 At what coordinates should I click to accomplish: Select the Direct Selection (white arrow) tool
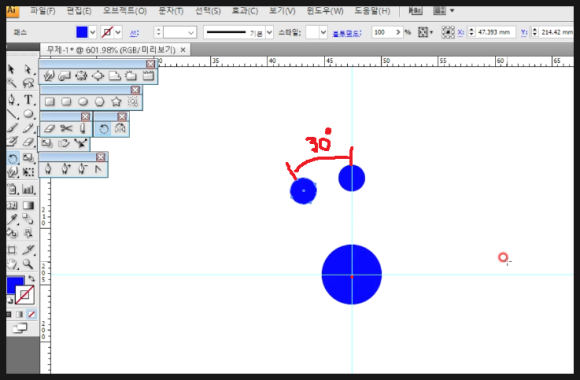pyautogui.click(x=28, y=69)
